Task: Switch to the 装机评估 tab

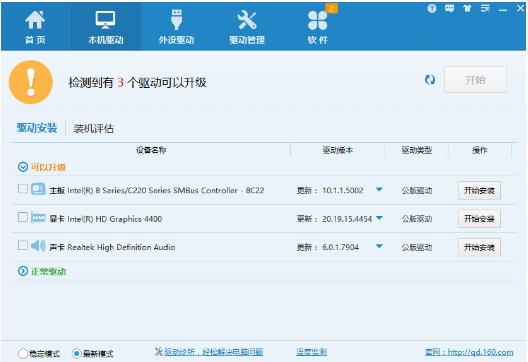Action: [x=94, y=128]
